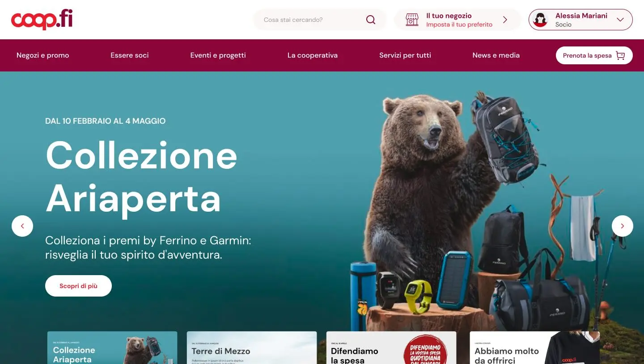Open the Essere soci menu

click(130, 55)
